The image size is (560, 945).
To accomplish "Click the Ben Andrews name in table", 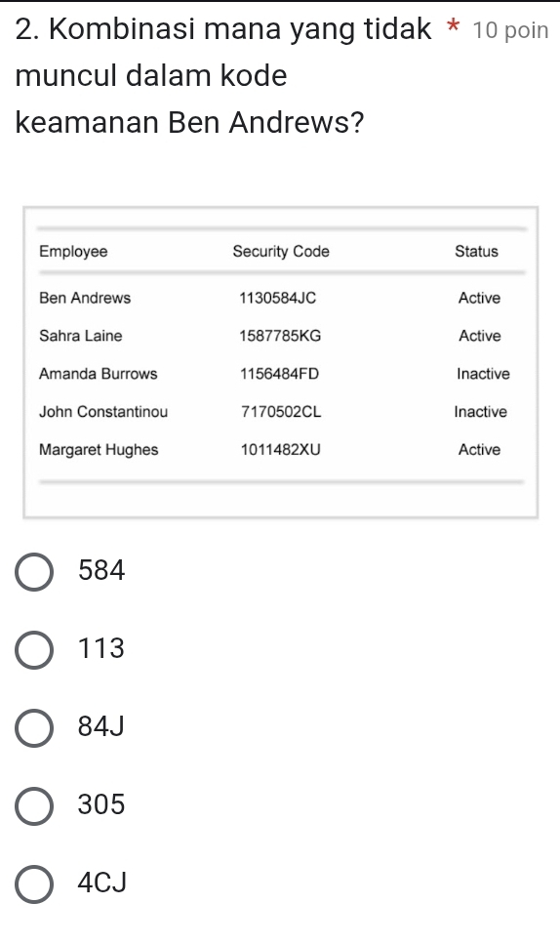I will (85, 298).
